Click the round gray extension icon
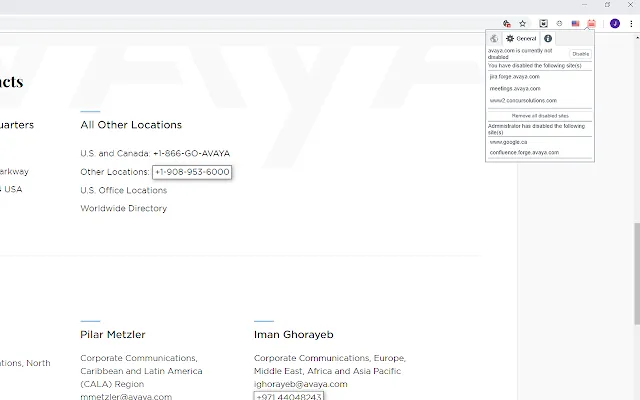640x400 pixels. point(559,24)
